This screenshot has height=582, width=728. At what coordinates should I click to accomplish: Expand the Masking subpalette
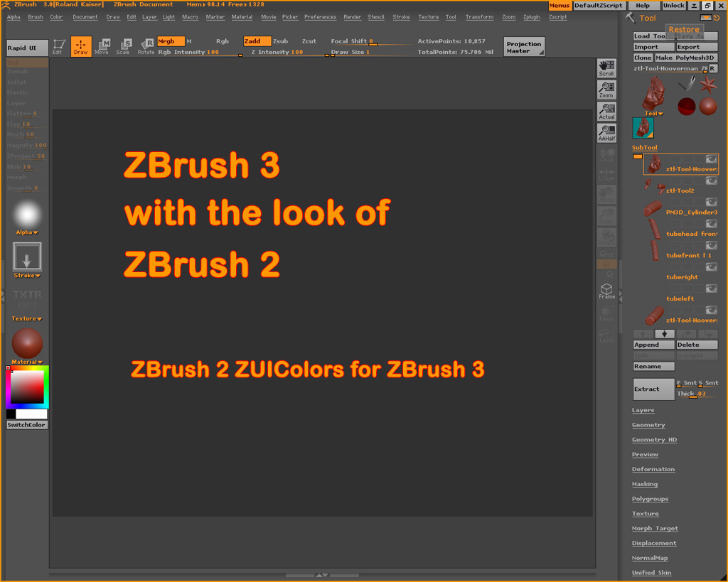(644, 484)
